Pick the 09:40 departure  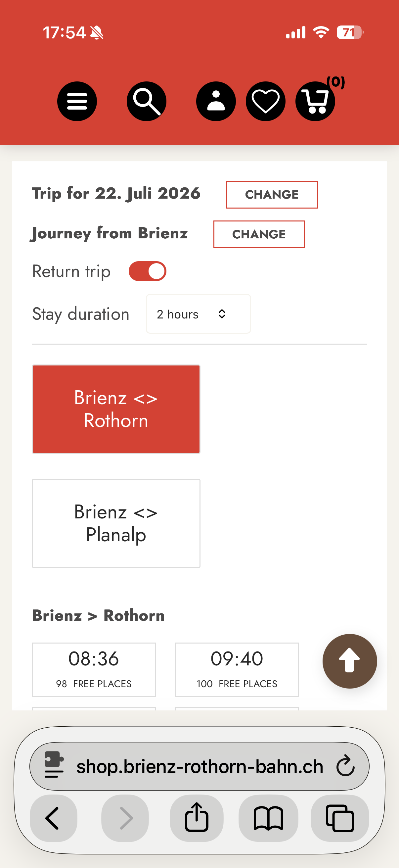(237, 669)
